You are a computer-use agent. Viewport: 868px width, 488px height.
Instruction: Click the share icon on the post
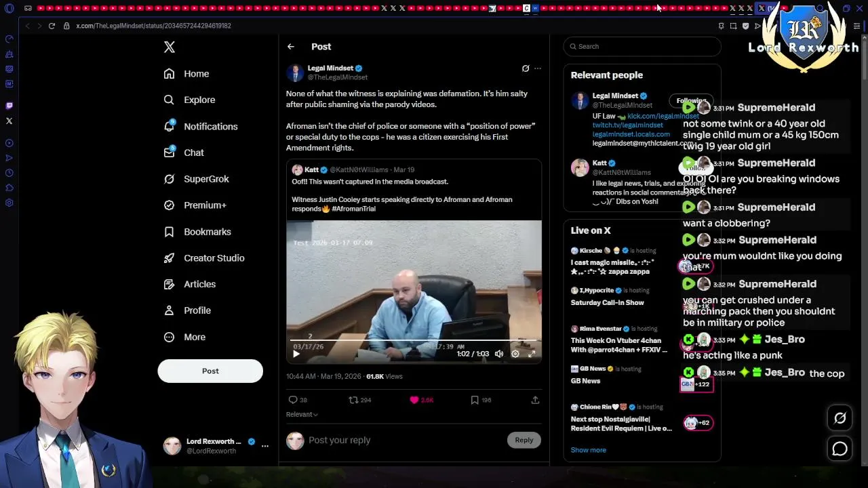tap(535, 400)
